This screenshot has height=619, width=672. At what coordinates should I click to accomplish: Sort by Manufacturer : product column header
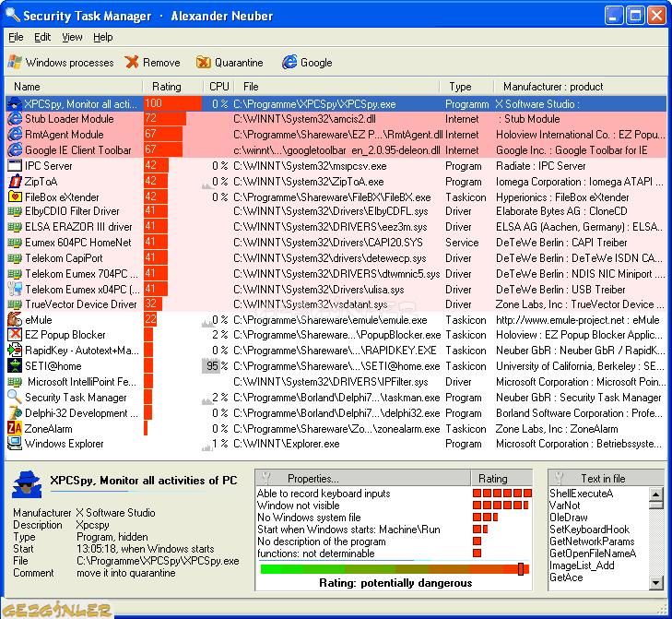click(x=581, y=87)
